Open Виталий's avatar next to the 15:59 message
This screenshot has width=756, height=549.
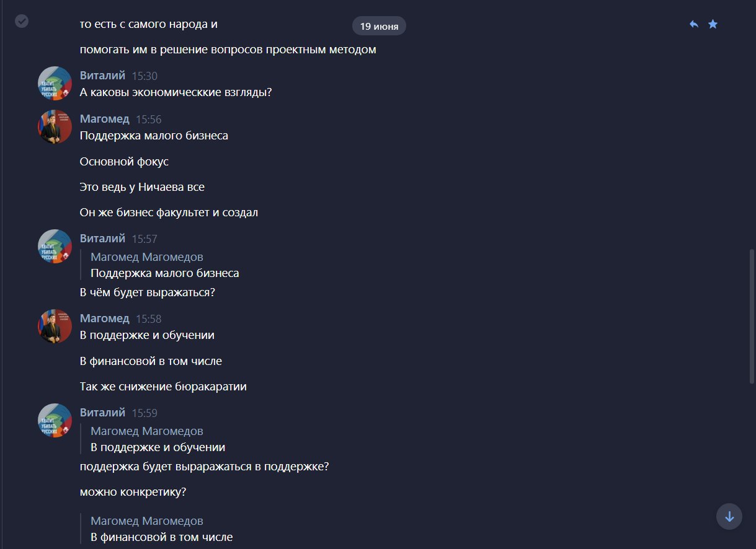(55, 420)
